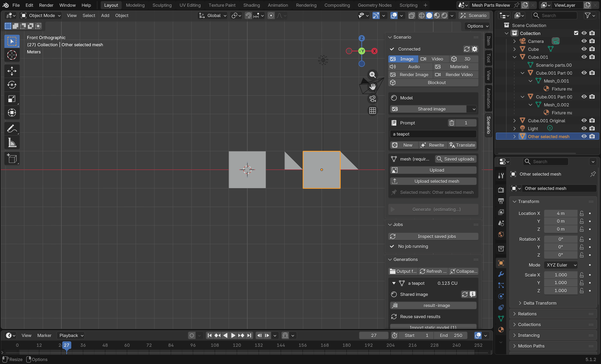This screenshot has height=364, width=601.
Task: Open the Scenario settings gear icon
Action: 474,49
